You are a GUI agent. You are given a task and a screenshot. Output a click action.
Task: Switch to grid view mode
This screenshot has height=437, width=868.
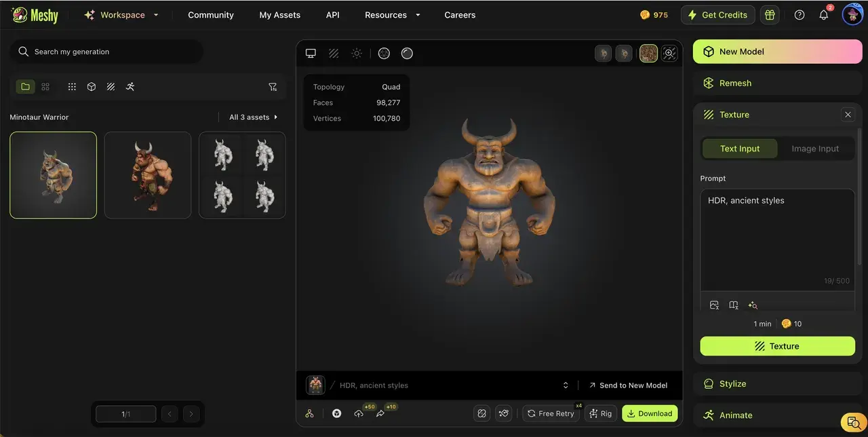coord(45,87)
